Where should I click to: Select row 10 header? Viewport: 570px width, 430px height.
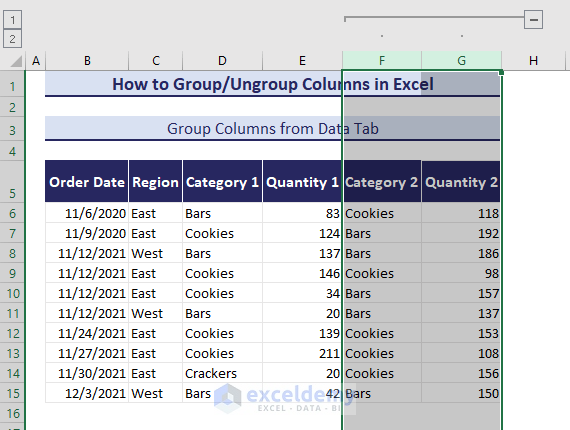click(12, 293)
